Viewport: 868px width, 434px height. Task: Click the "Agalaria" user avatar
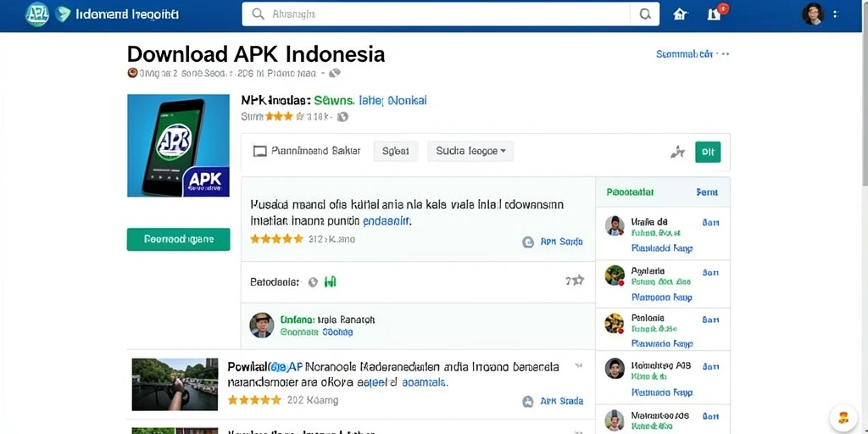click(x=615, y=275)
